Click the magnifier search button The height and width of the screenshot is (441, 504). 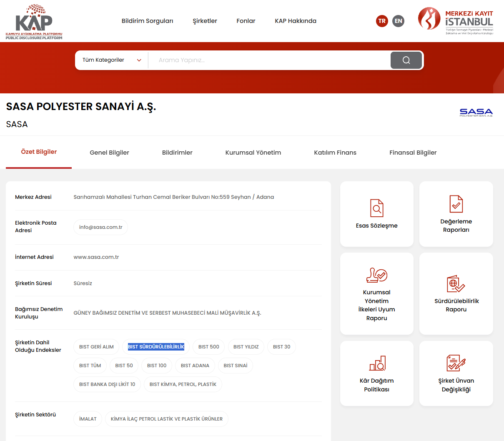pos(406,60)
